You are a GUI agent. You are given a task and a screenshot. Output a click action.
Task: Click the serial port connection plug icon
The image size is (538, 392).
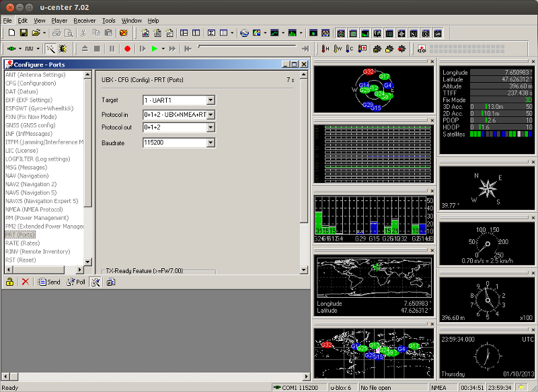[11, 48]
